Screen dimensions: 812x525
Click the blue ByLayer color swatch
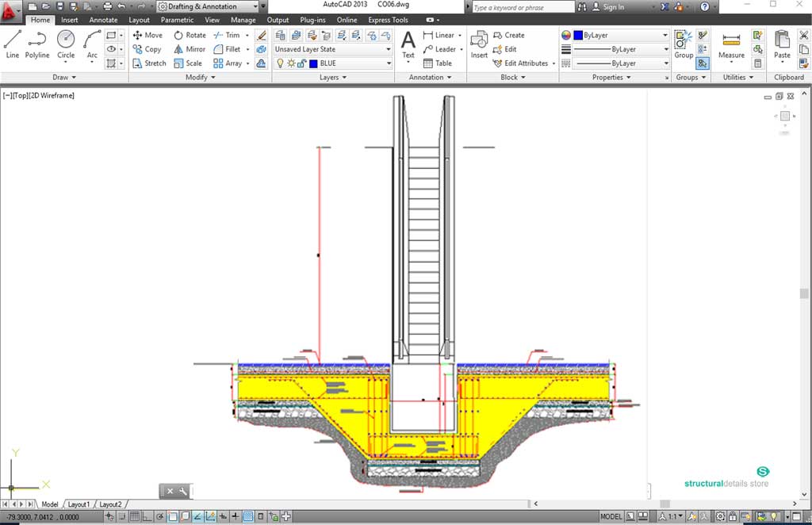578,36
